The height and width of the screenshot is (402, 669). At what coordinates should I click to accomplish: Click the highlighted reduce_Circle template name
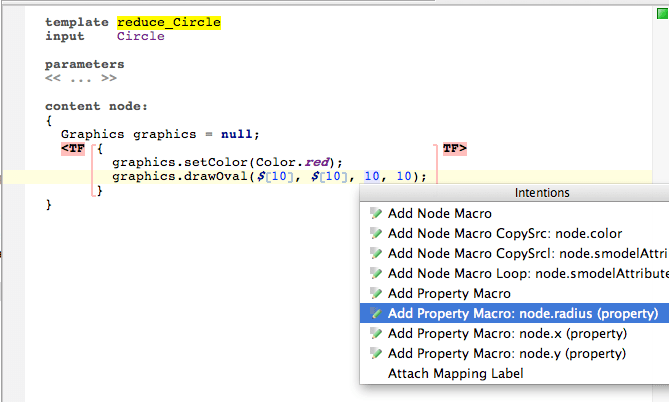tap(169, 22)
